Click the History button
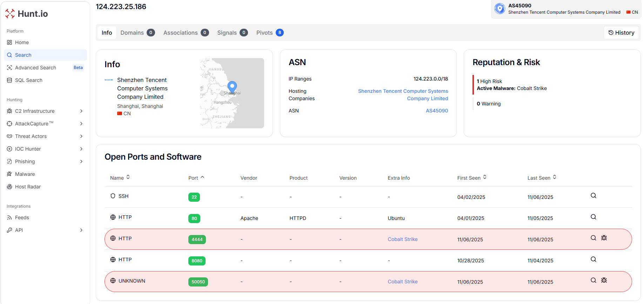Viewport: 644px width, 304px height. pos(621,33)
